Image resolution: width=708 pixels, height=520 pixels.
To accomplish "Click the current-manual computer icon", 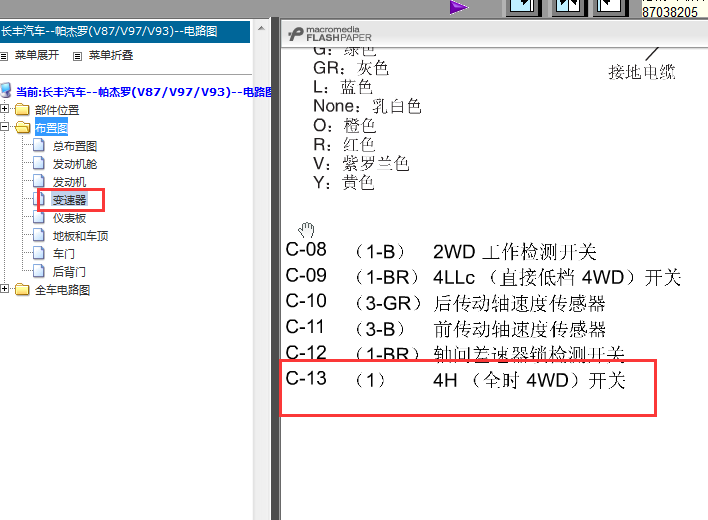I will point(6,91).
